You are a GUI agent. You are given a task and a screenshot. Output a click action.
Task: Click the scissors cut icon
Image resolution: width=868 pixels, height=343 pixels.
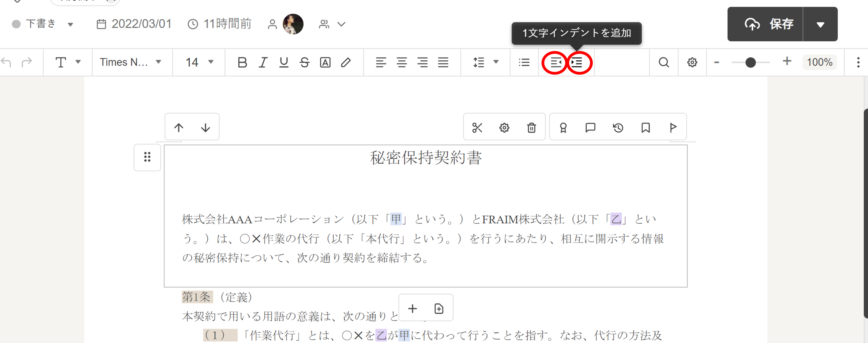click(x=477, y=128)
